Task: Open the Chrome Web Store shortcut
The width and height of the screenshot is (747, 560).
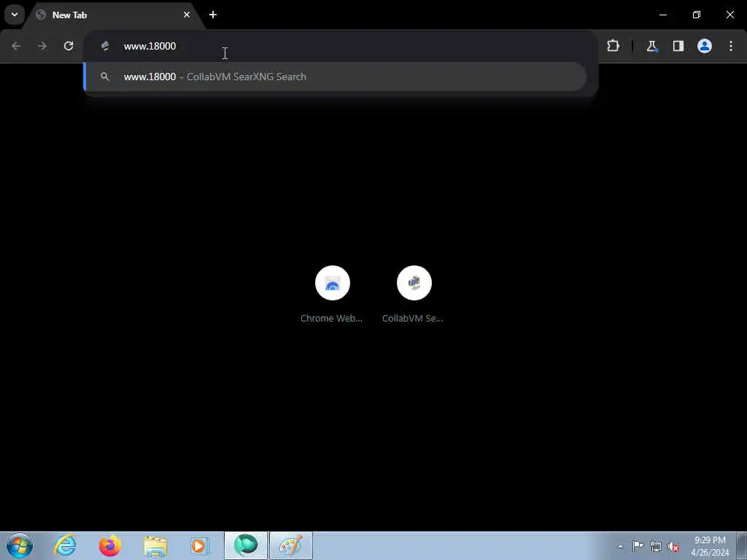Action: tap(333, 283)
